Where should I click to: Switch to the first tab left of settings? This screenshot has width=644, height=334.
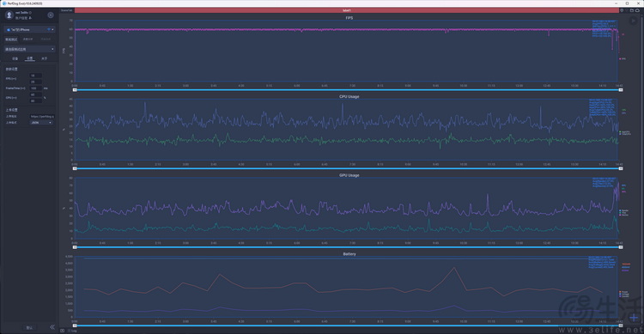pos(15,58)
